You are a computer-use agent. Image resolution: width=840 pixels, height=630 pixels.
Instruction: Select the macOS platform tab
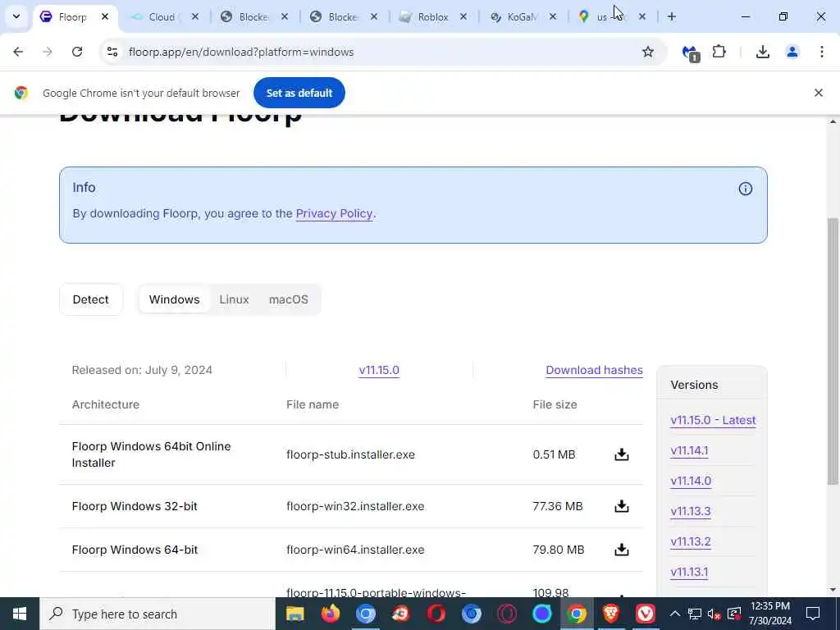click(x=288, y=299)
